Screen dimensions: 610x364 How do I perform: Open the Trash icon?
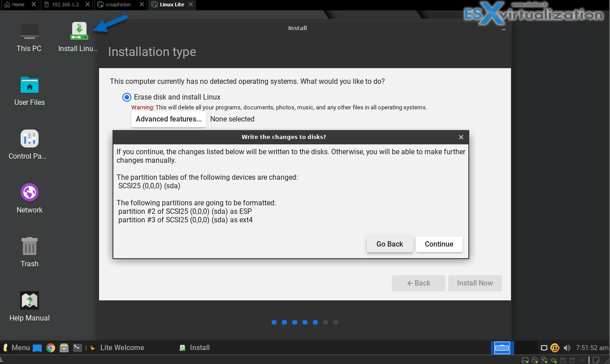click(x=29, y=246)
